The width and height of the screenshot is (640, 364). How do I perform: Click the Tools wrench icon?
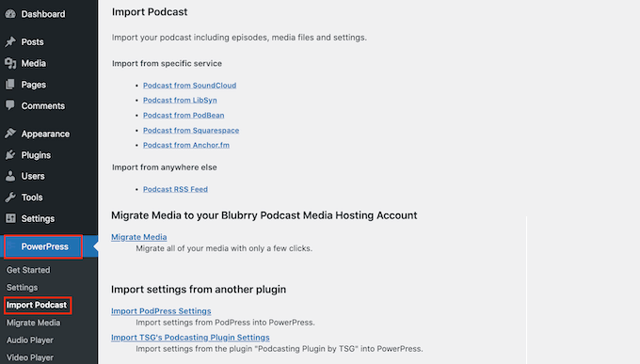10,198
